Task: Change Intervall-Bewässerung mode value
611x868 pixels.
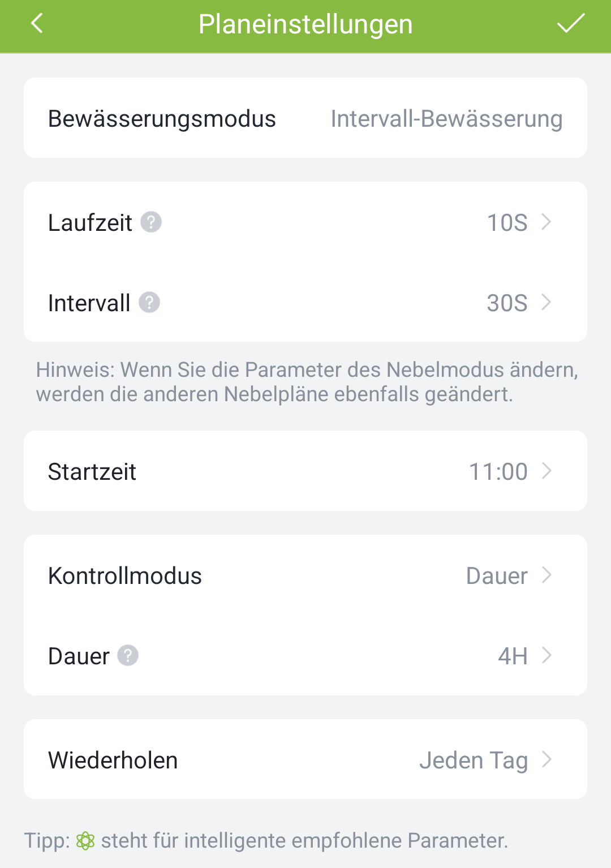Action: [446, 119]
